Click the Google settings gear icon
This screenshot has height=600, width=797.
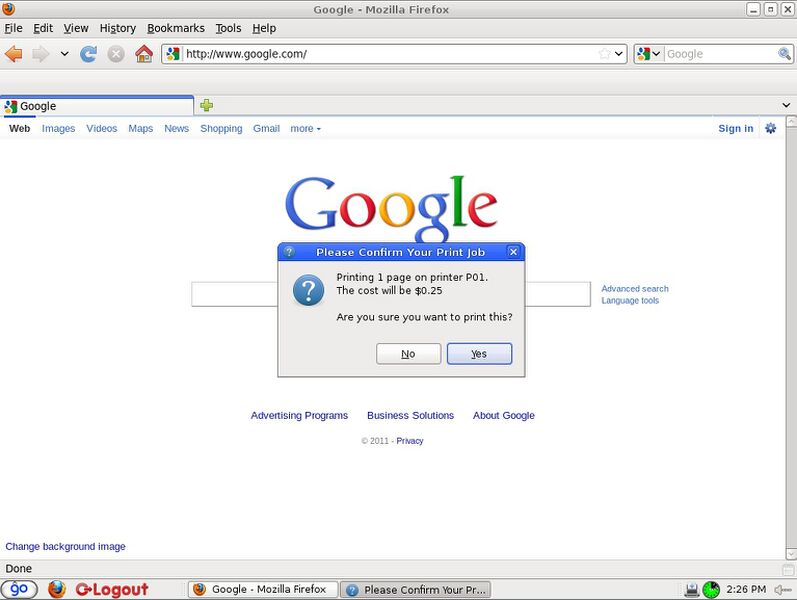(771, 128)
